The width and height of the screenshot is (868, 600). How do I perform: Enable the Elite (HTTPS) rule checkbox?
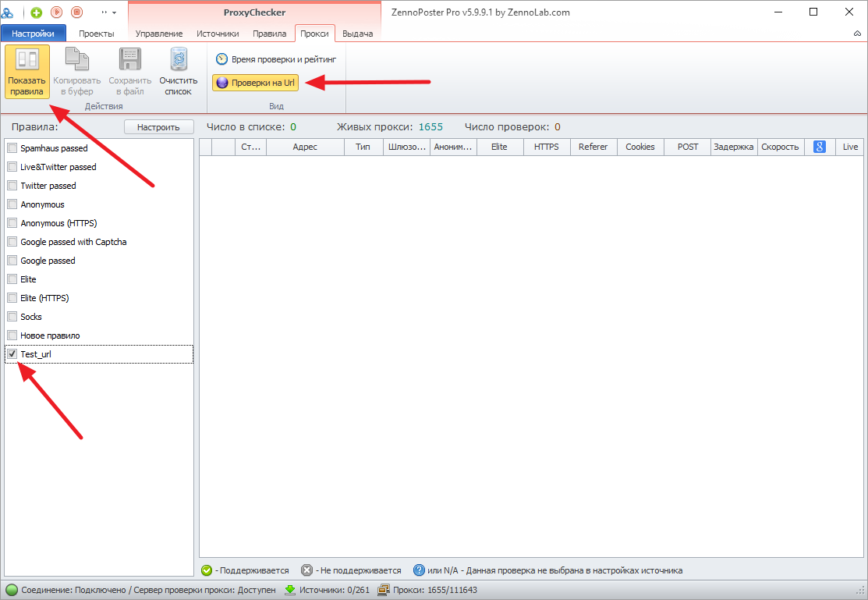coord(12,298)
